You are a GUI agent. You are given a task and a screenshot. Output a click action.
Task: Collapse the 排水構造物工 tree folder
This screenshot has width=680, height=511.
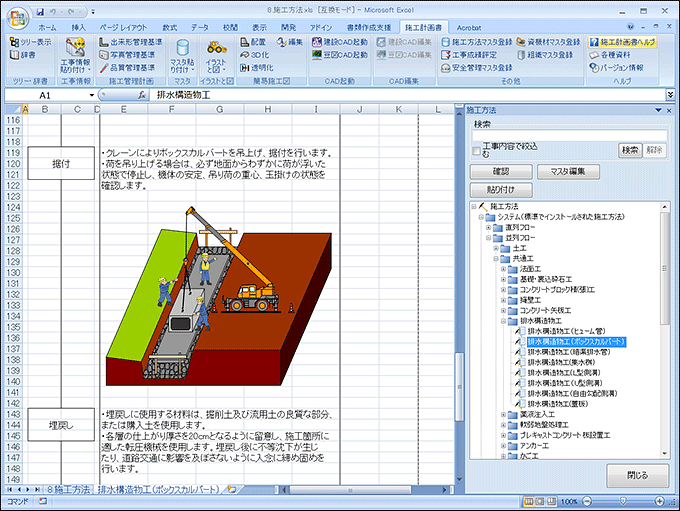[x=505, y=322]
